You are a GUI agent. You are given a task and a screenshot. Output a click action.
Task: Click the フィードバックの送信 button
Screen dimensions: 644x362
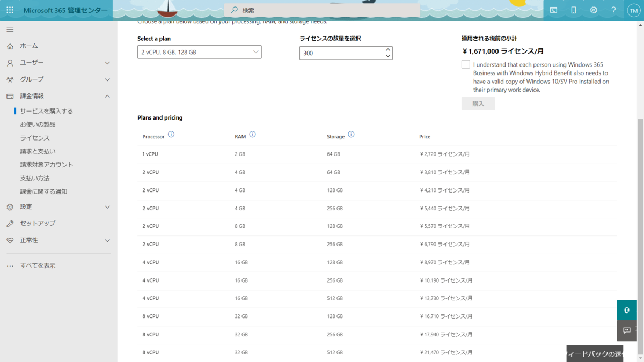point(595,354)
